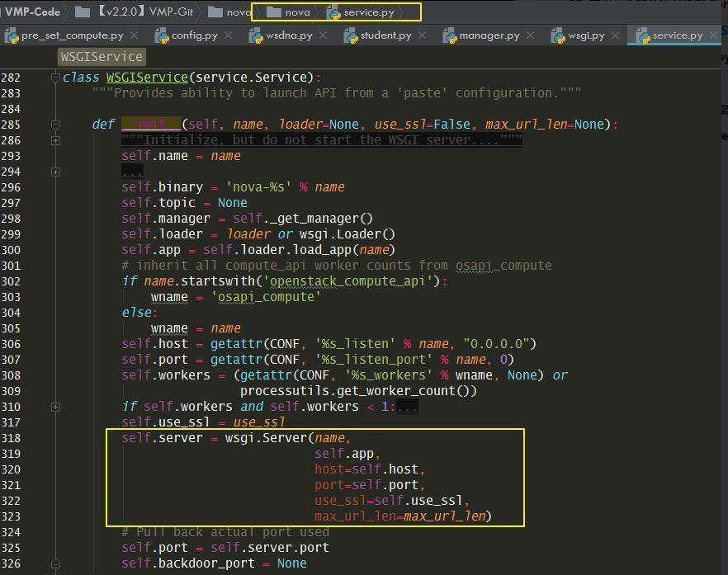The height and width of the screenshot is (575, 728).
Task: Click 'self.backdoor_port = None' line
Action: [x=214, y=563]
